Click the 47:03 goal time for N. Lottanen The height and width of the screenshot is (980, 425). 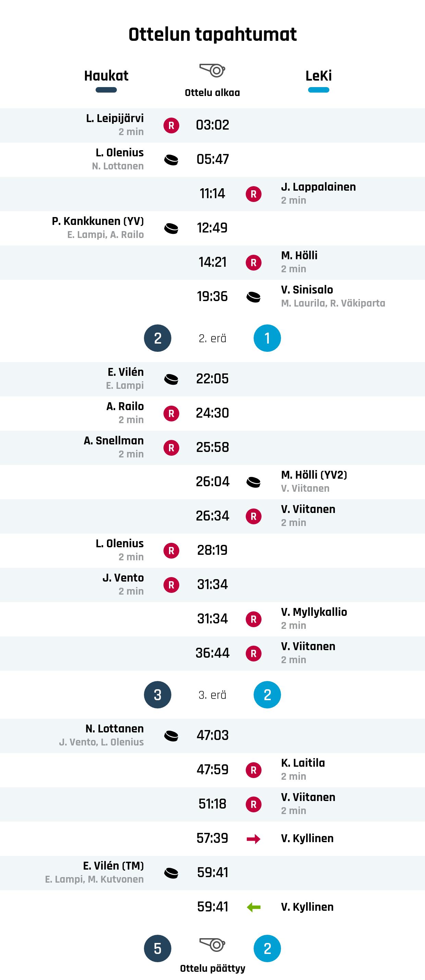(x=212, y=736)
